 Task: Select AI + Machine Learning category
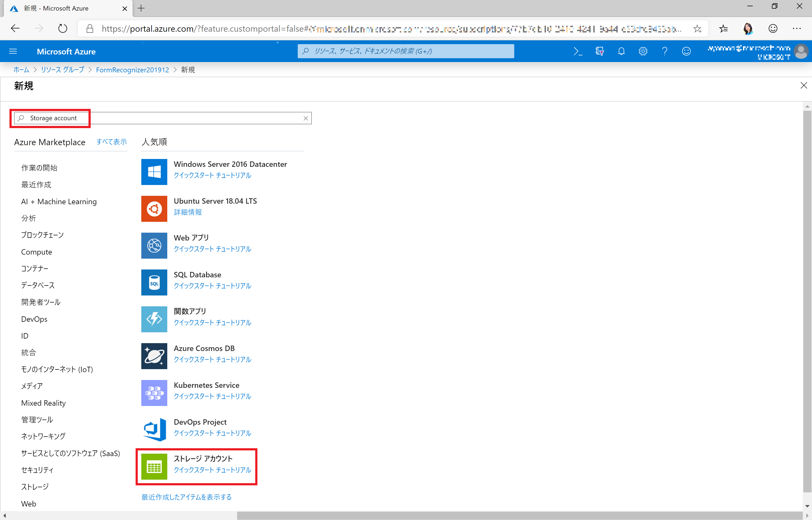point(59,201)
